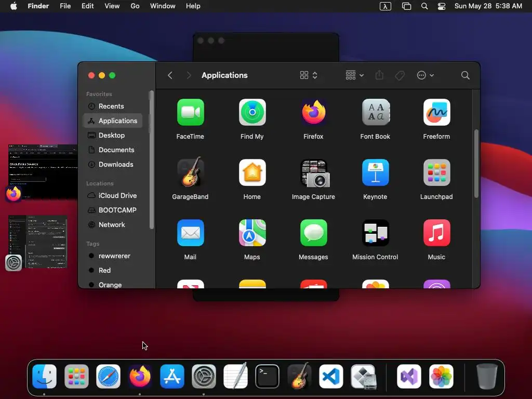The width and height of the screenshot is (532, 399).
Task: Select the Music app icon
Action: click(x=436, y=233)
